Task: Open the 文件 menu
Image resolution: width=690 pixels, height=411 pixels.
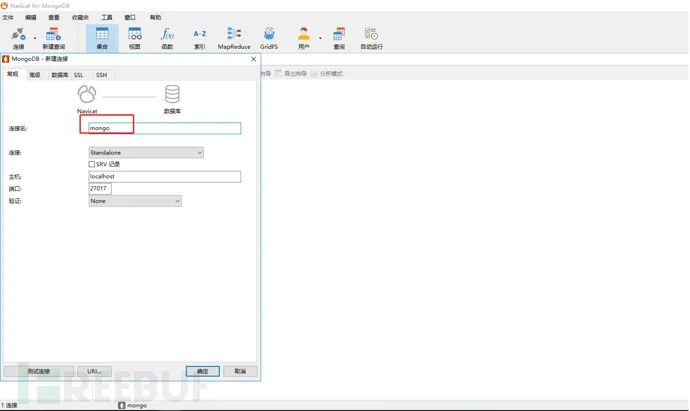Action: (x=8, y=17)
